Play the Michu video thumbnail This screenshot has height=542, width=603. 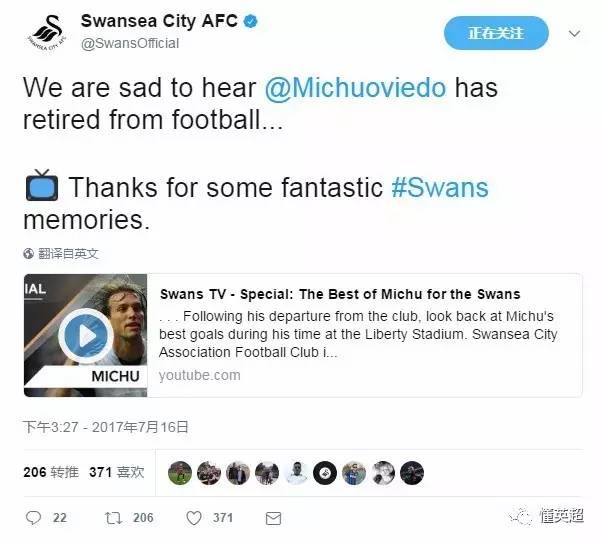pos(86,335)
